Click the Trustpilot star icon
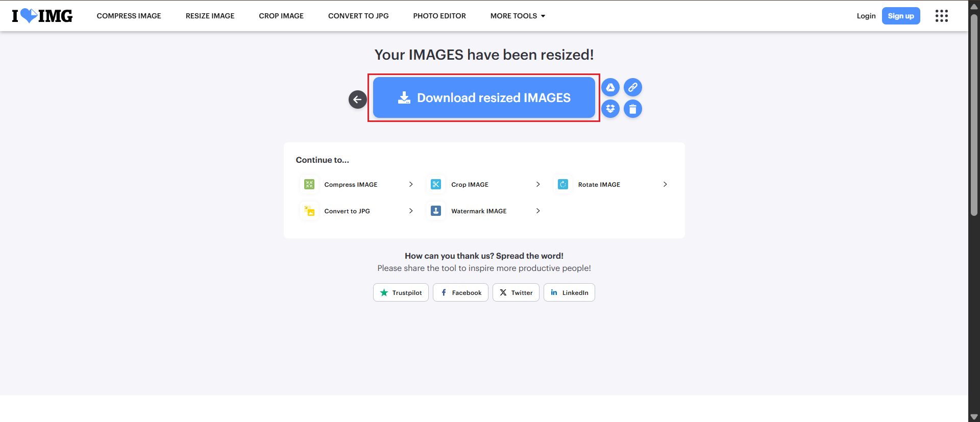This screenshot has height=422, width=980. [x=384, y=292]
